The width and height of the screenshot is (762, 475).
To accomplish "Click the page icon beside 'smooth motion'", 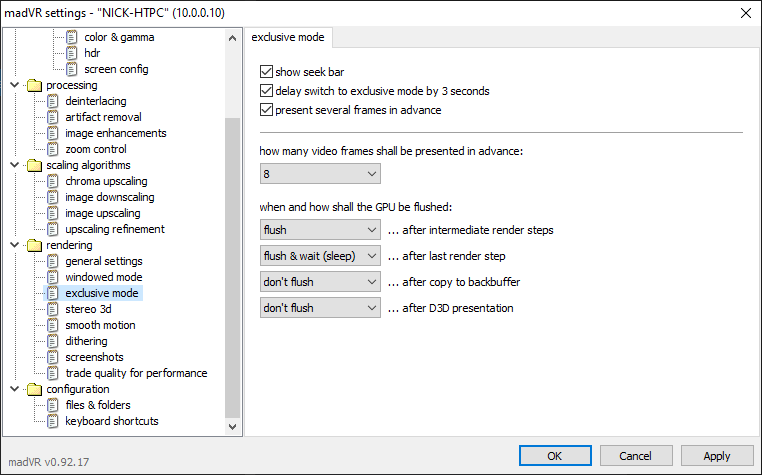I will pyautogui.click(x=54, y=325).
